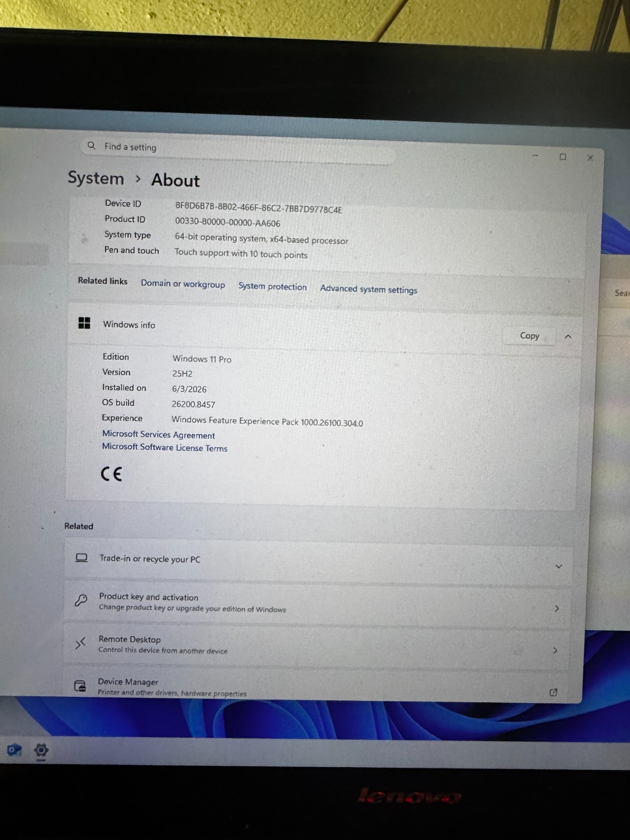Copy the Windows info details
This screenshot has height=840, width=630.
coord(529,335)
